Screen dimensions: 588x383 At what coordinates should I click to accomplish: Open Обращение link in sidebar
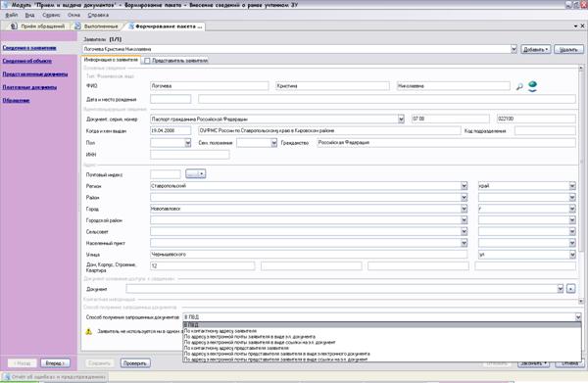(x=16, y=100)
